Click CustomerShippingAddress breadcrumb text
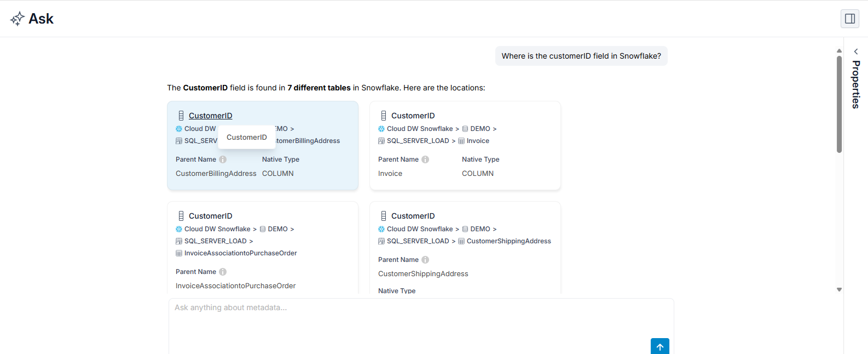The image size is (868, 354). [509, 241]
